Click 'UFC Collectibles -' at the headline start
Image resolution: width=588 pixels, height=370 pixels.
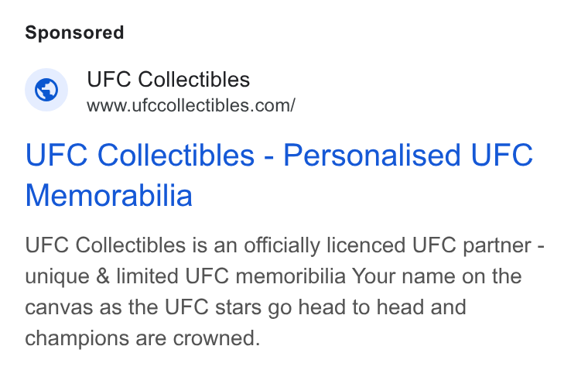149,155
